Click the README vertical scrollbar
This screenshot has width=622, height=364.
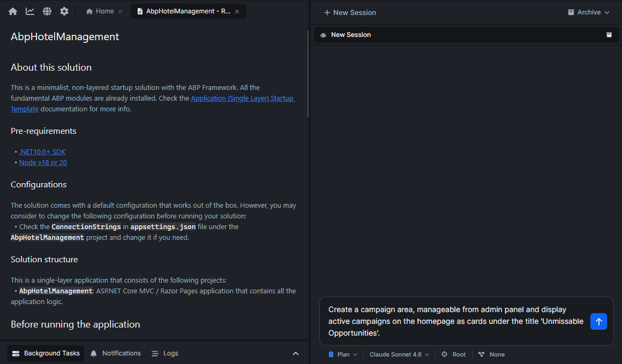coord(308,74)
